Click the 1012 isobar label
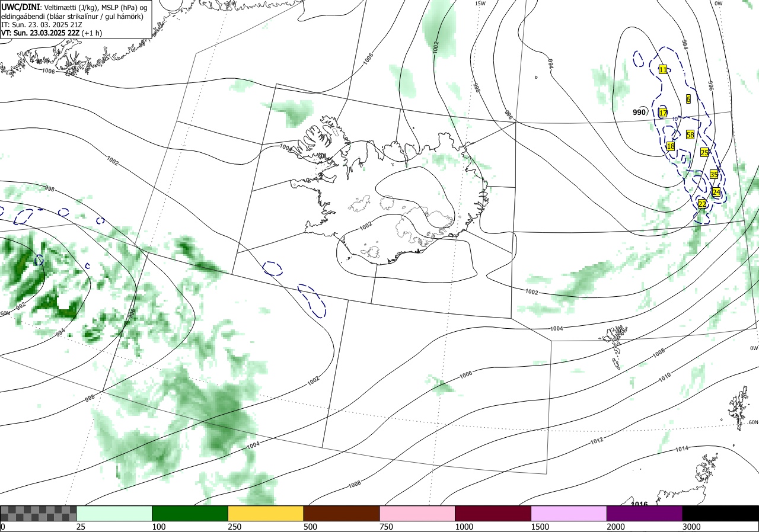Viewport: 759px width, 532px height. pos(597,441)
